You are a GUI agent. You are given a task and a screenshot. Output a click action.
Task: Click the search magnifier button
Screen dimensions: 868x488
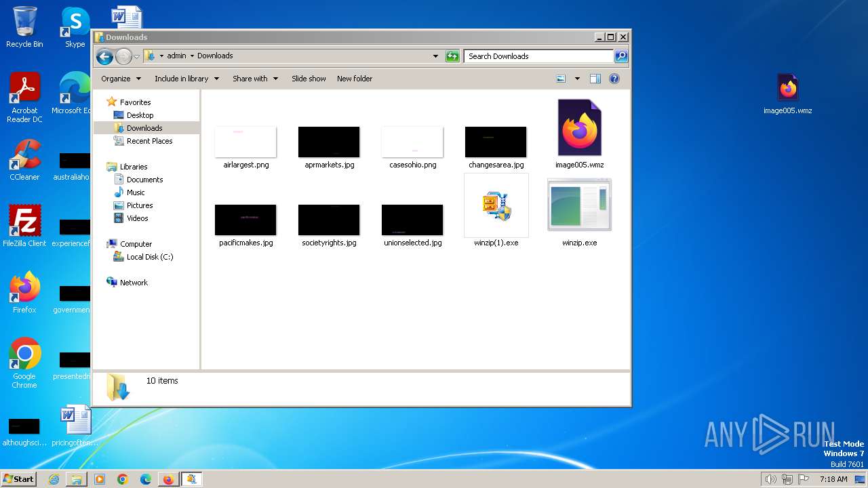[620, 56]
